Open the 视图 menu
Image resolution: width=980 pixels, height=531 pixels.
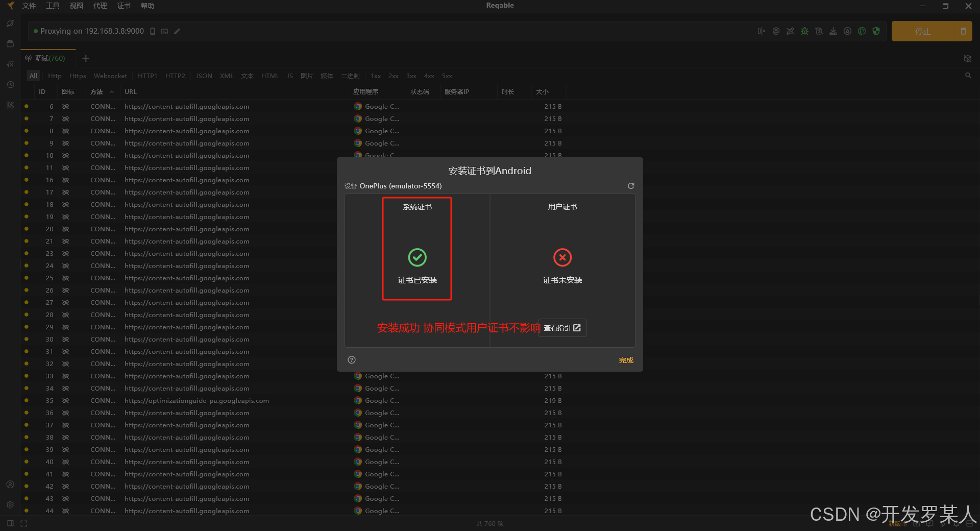pyautogui.click(x=76, y=6)
